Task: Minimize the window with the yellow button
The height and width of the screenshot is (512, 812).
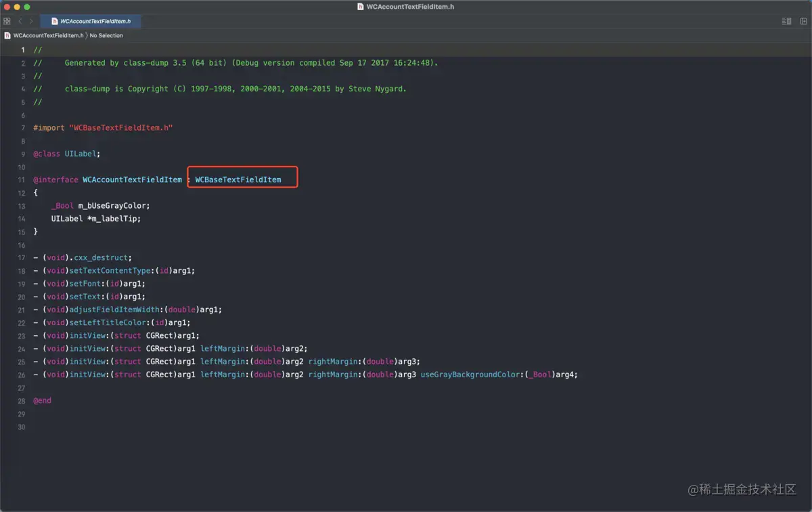Action: 17,7
